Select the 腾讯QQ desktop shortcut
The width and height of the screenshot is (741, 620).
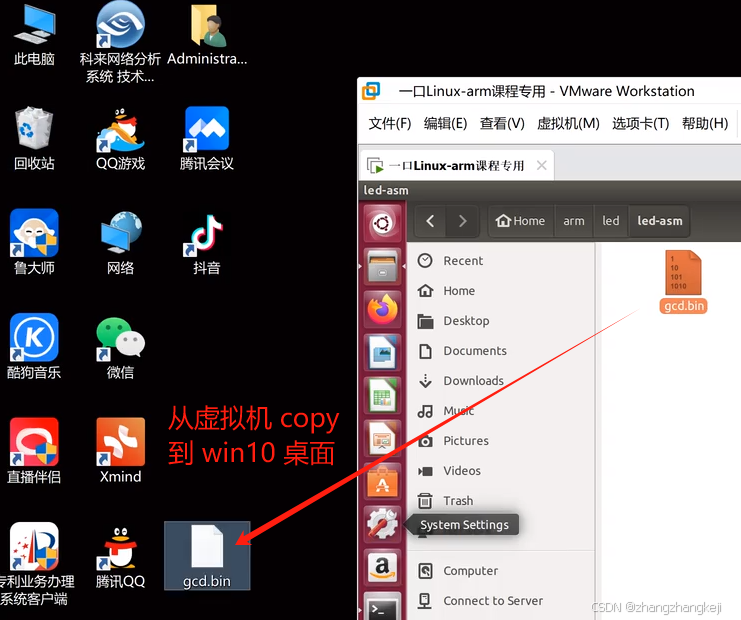point(120,558)
